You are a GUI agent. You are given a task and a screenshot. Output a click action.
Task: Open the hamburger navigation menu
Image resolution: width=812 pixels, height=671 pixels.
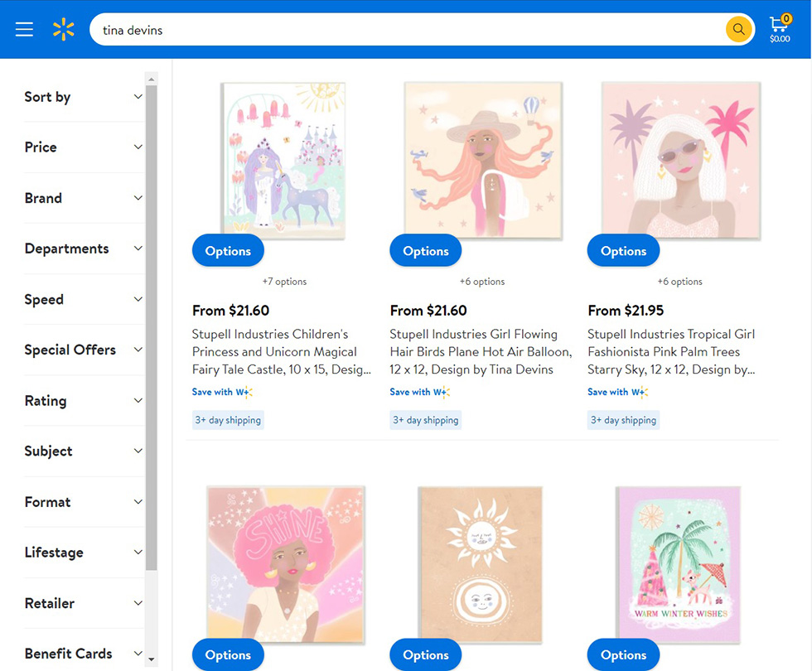24,30
